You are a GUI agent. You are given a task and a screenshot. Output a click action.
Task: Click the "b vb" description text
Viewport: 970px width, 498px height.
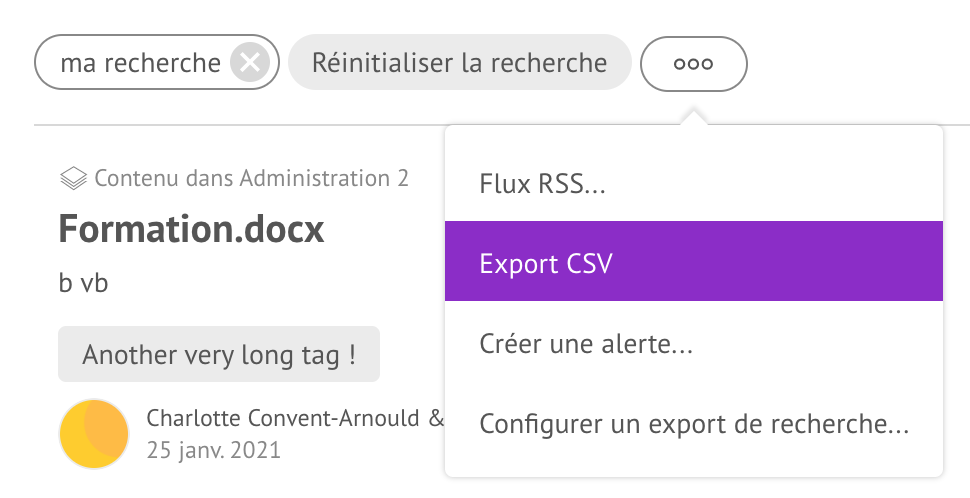pos(84,283)
